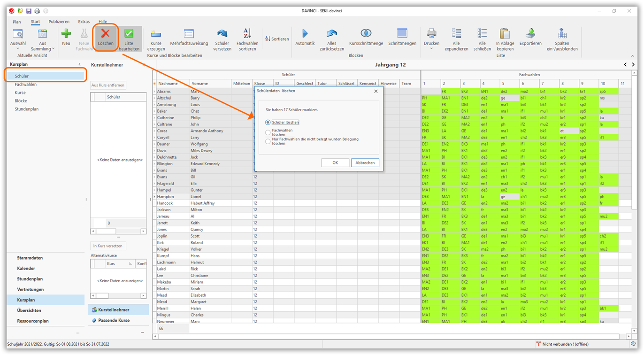The width and height of the screenshot is (644, 355).
Task: Collapse the Kursplan side panel
Action: pyautogui.click(x=79, y=64)
